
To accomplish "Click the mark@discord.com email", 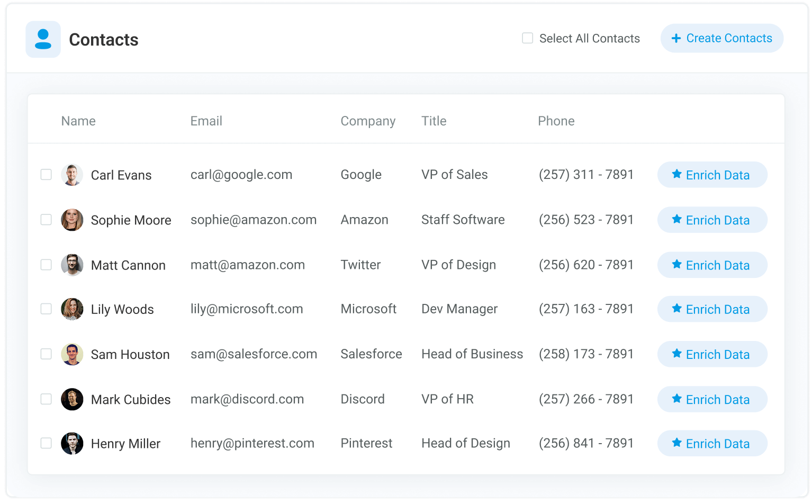I will pyautogui.click(x=247, y=399).
